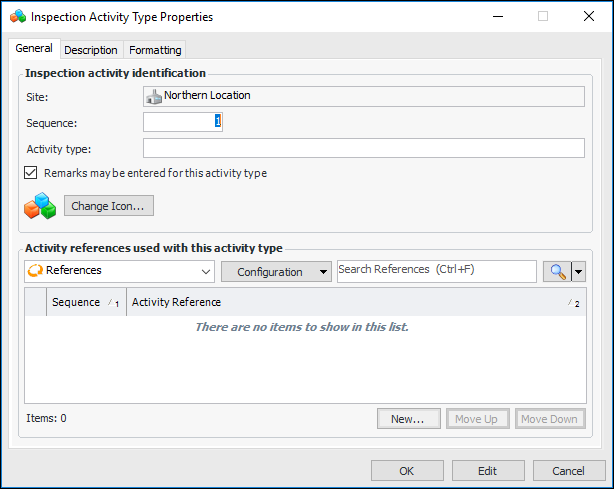
Task: Click the colored cubes activity type icon
Action: 42,206
